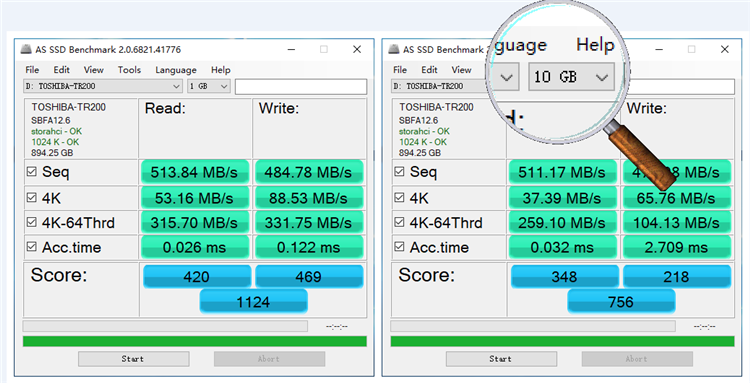Minimize the left benchmark window
Image resolution: width=750 pixels, height=383 pixels.
291,49
